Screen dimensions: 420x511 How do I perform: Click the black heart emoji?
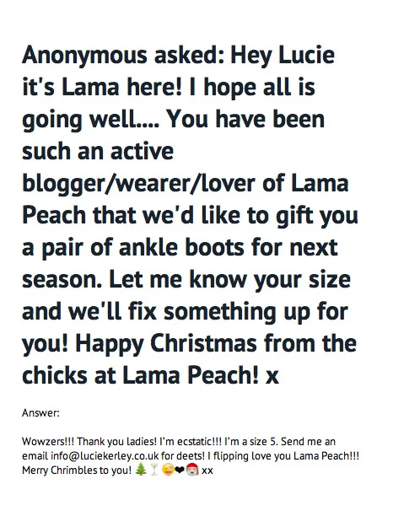click(x=180, y=470)
